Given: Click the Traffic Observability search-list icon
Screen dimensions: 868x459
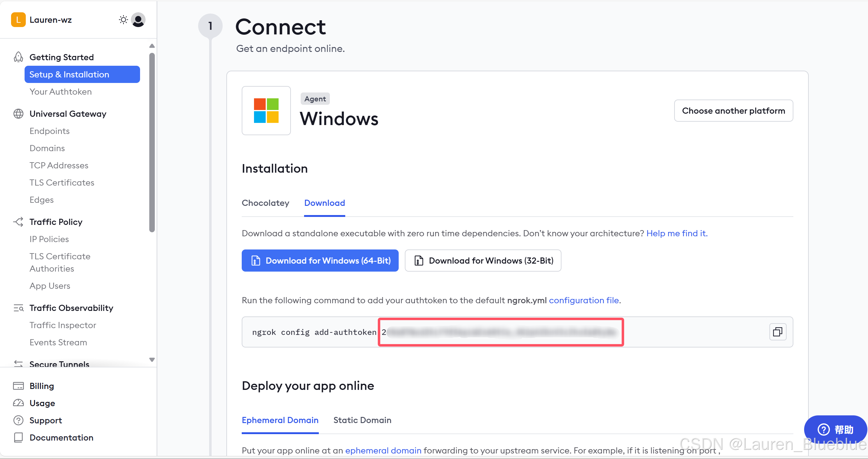Looking at the screenshot, I should click(18, 308).
